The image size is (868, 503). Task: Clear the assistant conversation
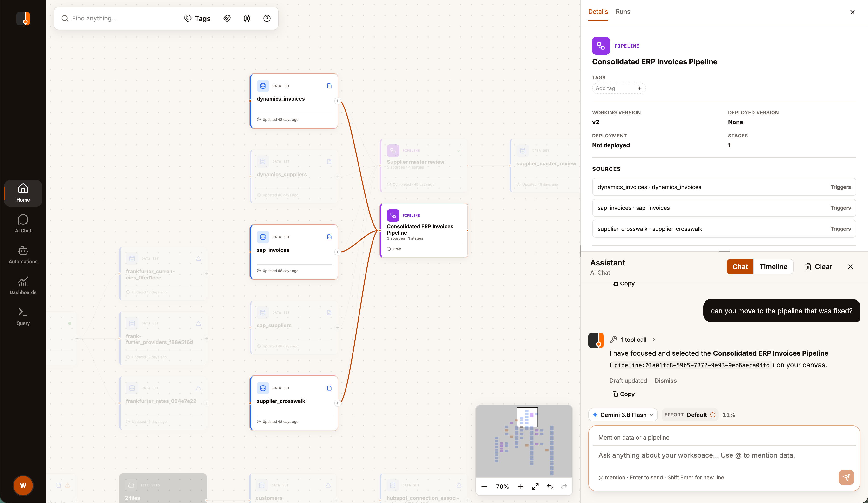pyautogui.click(x=818, y=267)
